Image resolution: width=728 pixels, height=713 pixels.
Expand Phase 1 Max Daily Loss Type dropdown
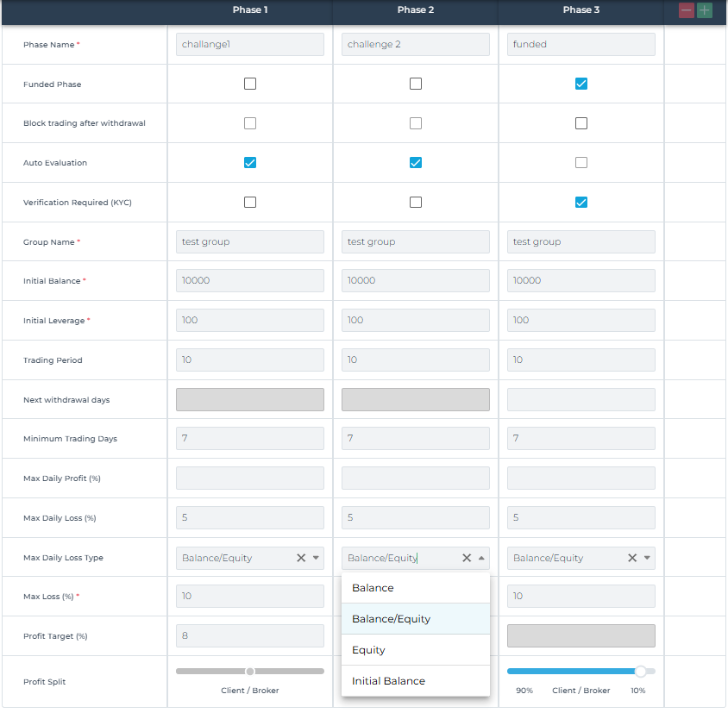[316, 558]
